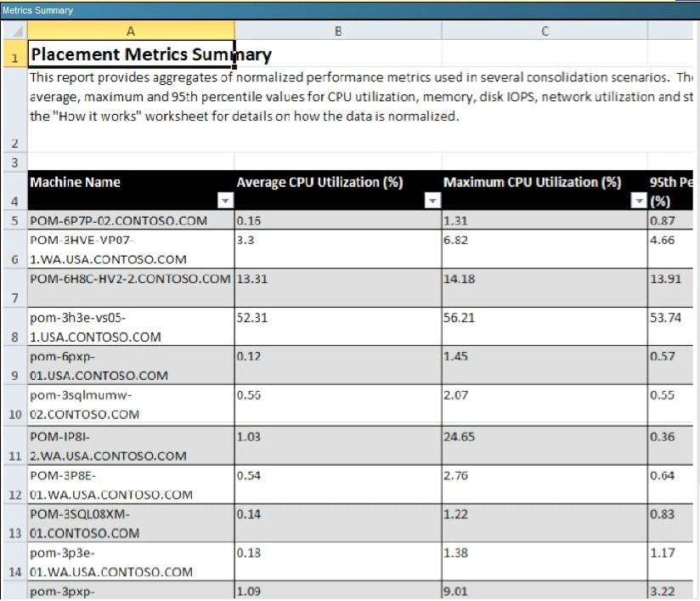This screenshot has width=700, height=601.
Task: Click maximum CPU value 1.31
Action: click(455, 220)
